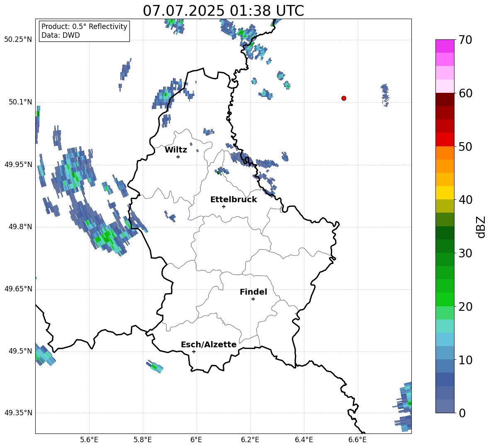Click the Wiltz city label
The width and height of the screenshot is (491, 448).
[x=176, y=150]
